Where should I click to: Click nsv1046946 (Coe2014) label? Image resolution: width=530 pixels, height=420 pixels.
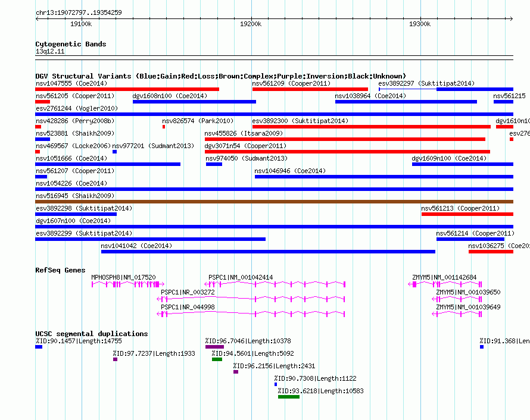coord(290,171)
